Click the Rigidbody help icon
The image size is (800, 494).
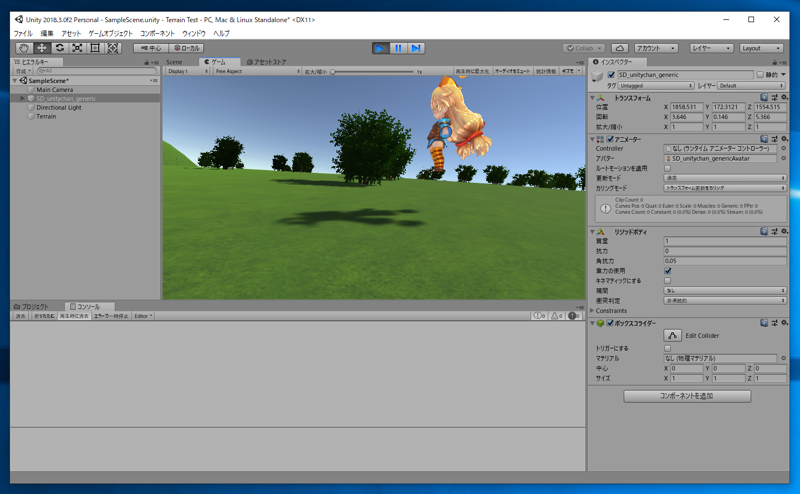[764, 231]
